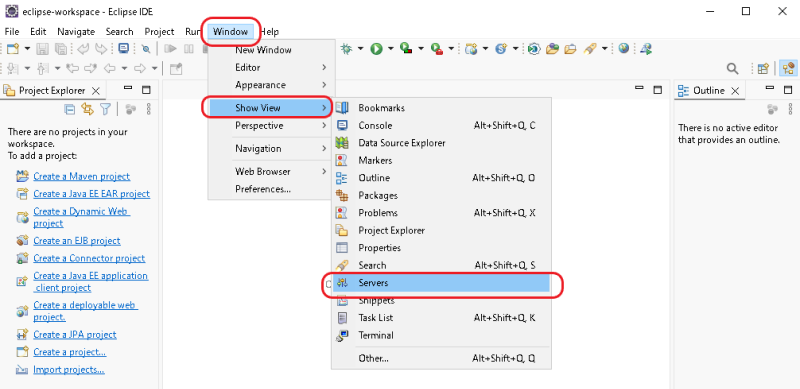Select New Window menu entry
The image size is (800, 389).
click(271, 50)
